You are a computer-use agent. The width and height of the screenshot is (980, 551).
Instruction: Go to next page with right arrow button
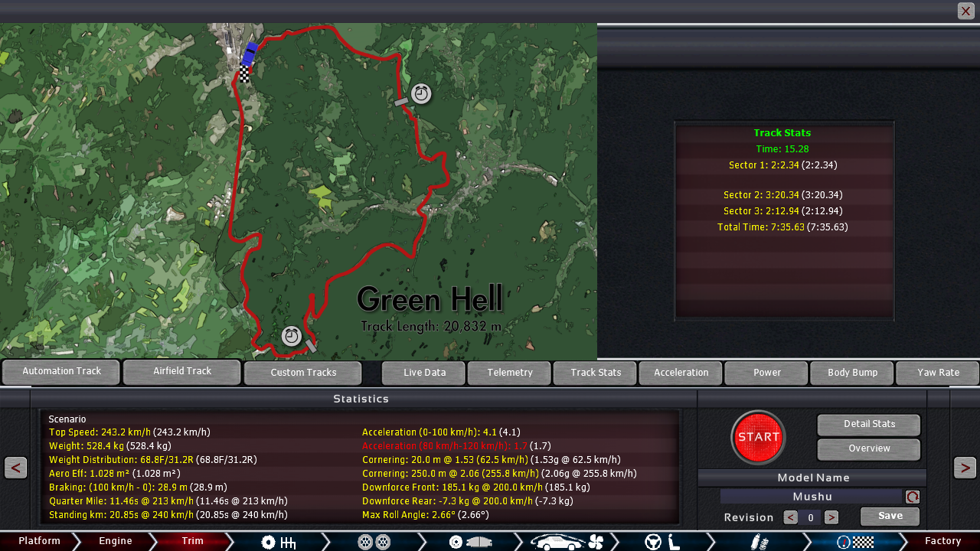(965, 467)
